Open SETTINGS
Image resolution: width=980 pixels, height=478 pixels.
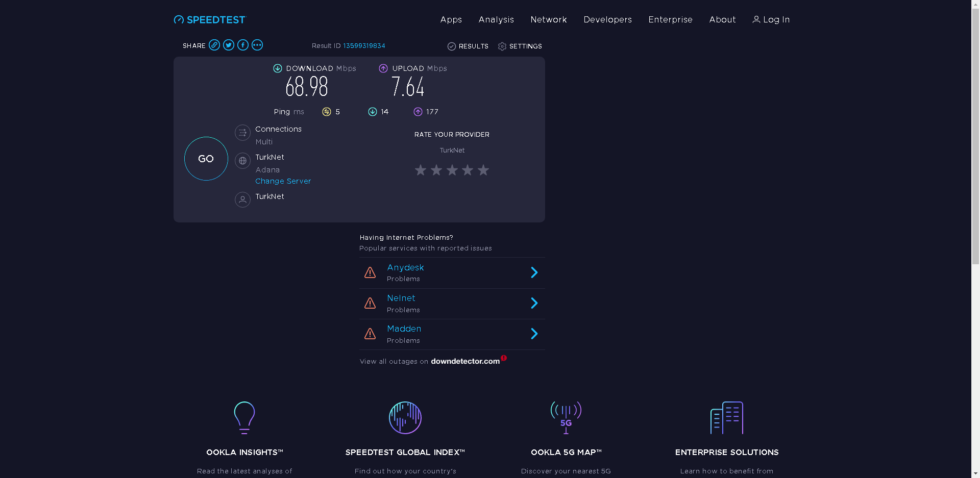pyautogui.click(x=520, y=46)
